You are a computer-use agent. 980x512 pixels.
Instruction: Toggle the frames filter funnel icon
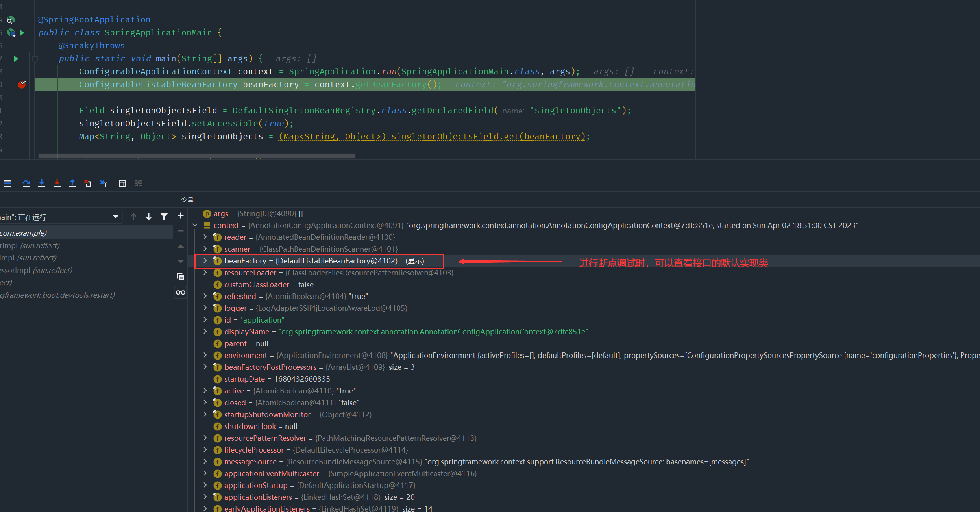coord(164,217)
